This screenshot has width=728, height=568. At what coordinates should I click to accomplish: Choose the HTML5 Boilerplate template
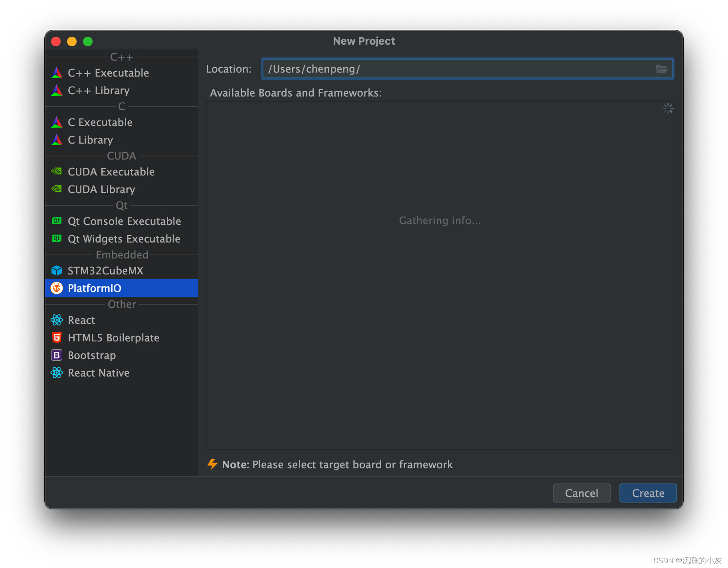coord(121,337)
